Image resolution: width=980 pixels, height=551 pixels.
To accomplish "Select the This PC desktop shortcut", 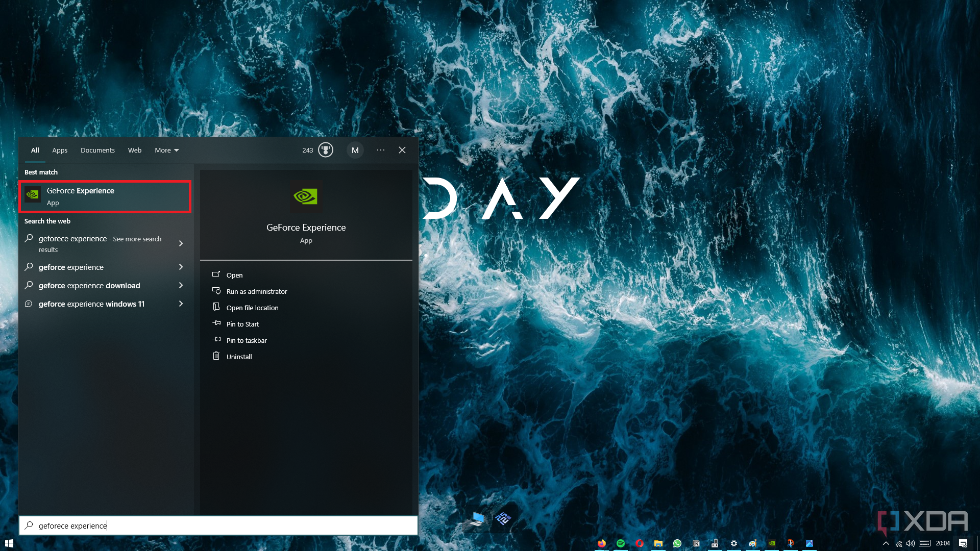I will click(x=477, y=519).
